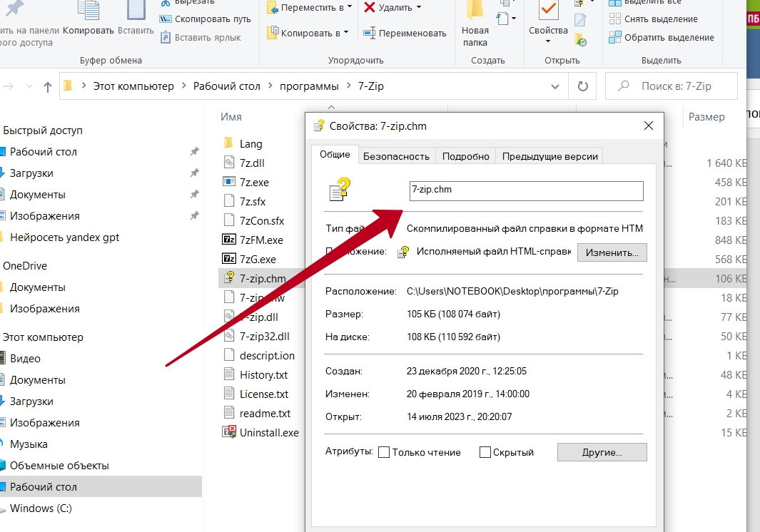Open the address bar history dropdown

click(x=555, y=87)
